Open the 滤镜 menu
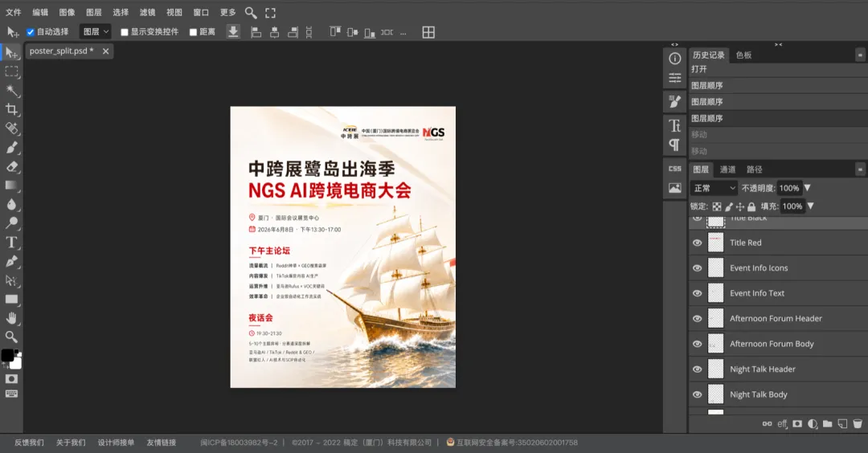 147,12
